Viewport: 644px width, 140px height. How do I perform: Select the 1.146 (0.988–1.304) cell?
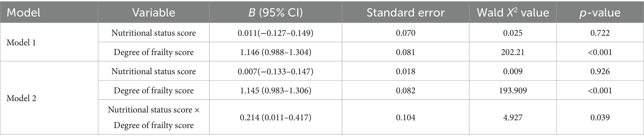click(x=275, y=52)
